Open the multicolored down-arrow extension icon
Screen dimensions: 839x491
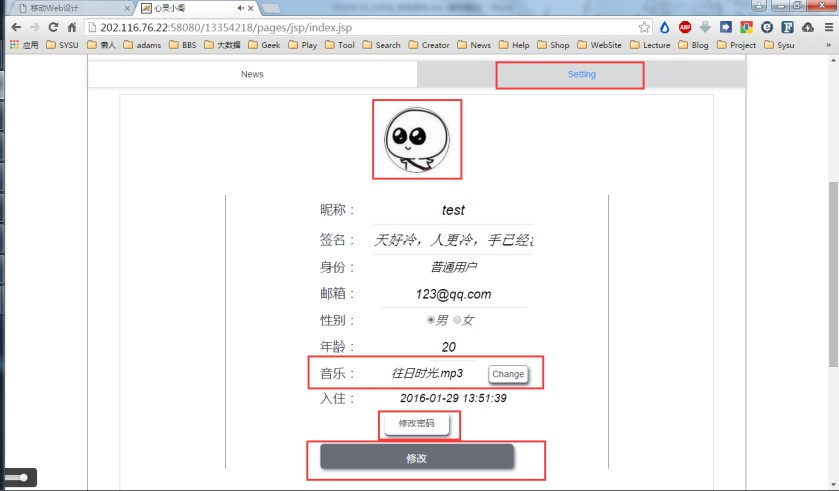[x=746, y=27]
